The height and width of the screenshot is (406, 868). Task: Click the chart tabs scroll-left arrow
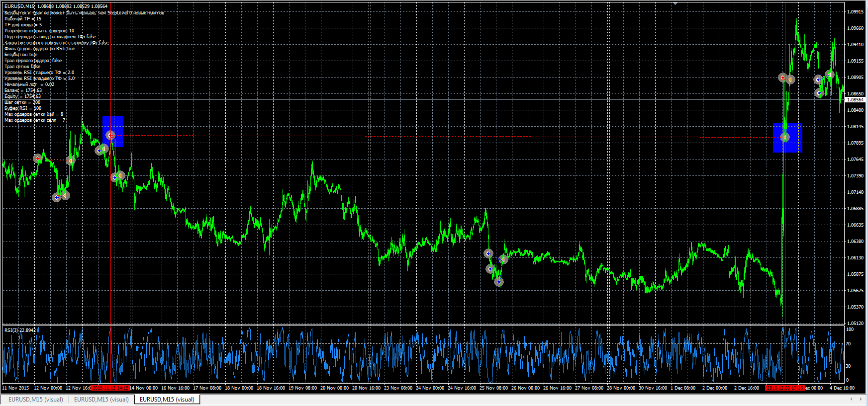click(x=852, y=399)
